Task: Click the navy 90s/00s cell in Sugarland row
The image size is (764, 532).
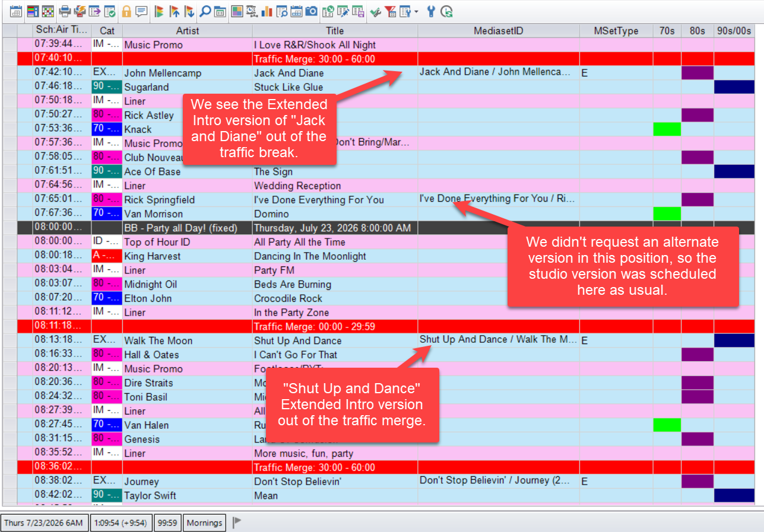Action: click(x=734, y=87)
